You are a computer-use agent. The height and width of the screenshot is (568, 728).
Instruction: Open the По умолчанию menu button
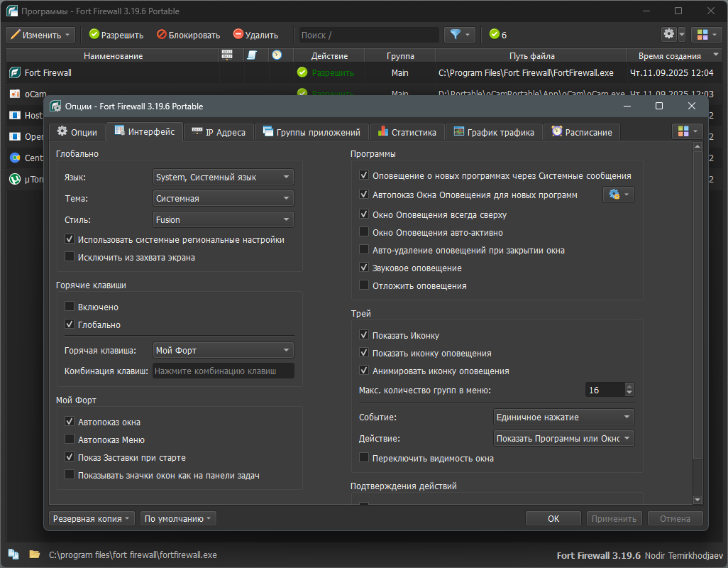pos(178,518)
